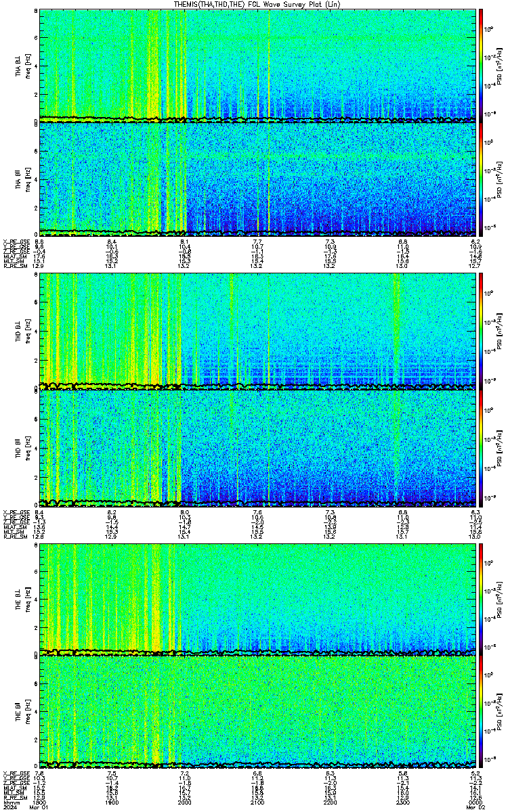Click the THA B‖ PSD color bar

[x=482, y=178]
